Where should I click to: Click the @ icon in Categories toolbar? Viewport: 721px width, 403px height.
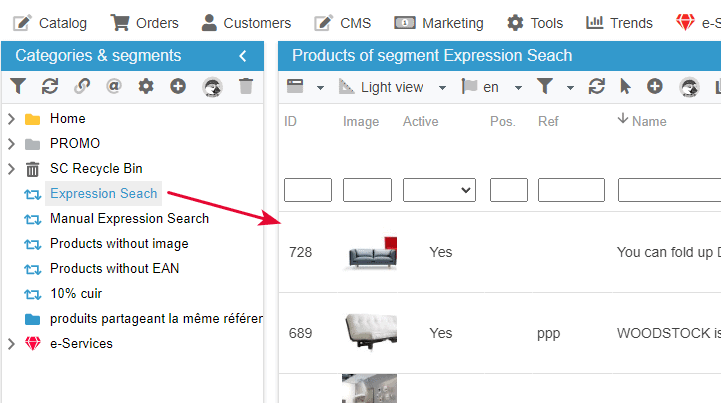113,87
